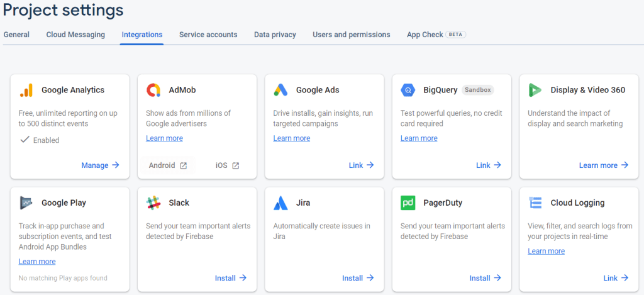Click the PagerDuty green logo icon
Viewport: 644px width, 295px height.
click(x=408, y=203)
